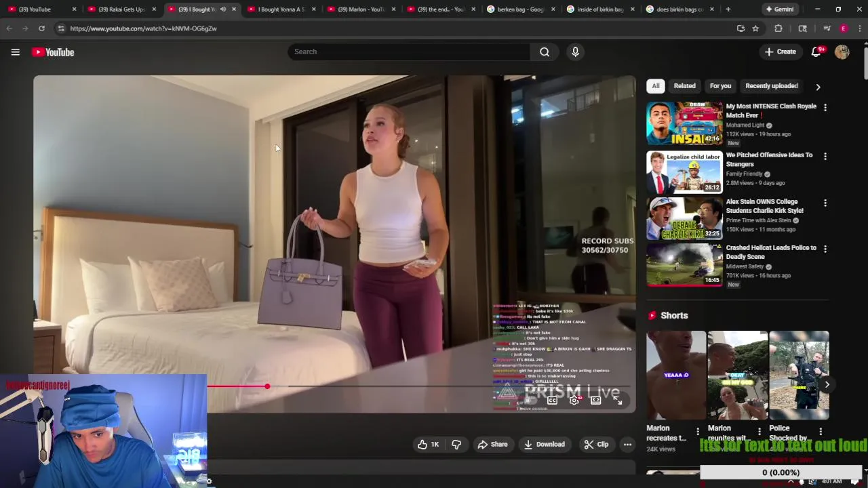Open the 'Police Shocked' short thumbnail
The height and width of the screenshot is (488, 868).
[x=799, y=375]
